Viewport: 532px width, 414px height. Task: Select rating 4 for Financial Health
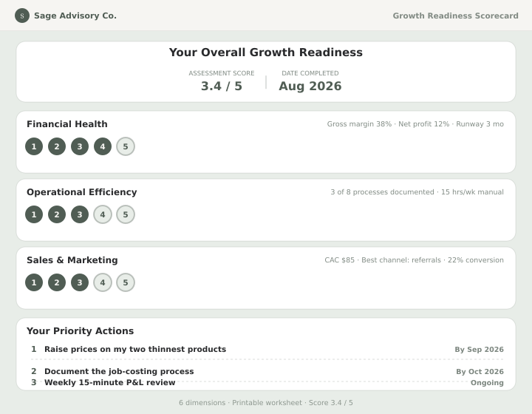[103, 146]
